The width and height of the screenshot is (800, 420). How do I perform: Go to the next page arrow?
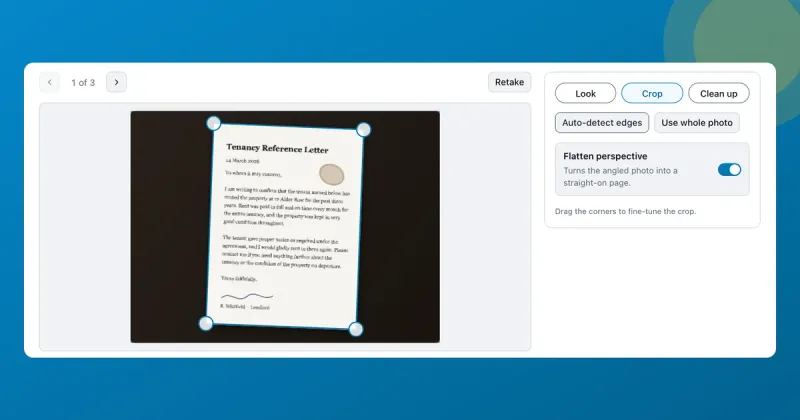(116, 82)
